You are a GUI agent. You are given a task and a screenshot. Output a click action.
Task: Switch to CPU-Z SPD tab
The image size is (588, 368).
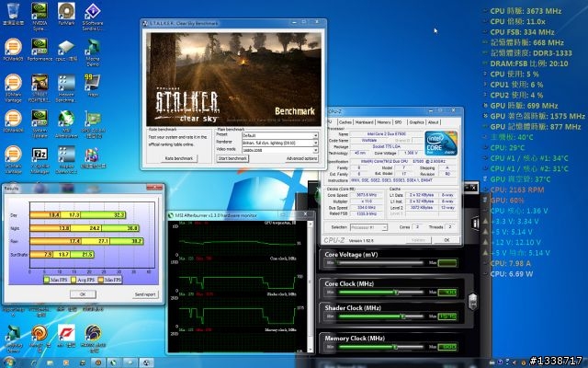[398, 122]
